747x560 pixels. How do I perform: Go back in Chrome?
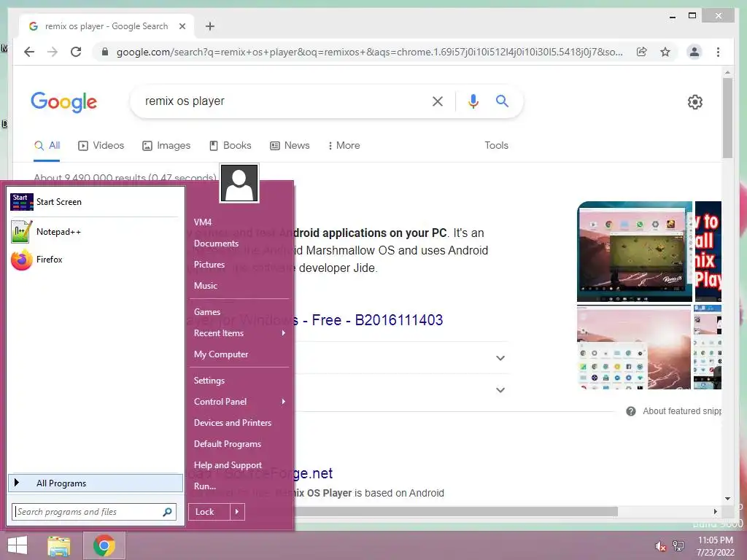point(29,52)
